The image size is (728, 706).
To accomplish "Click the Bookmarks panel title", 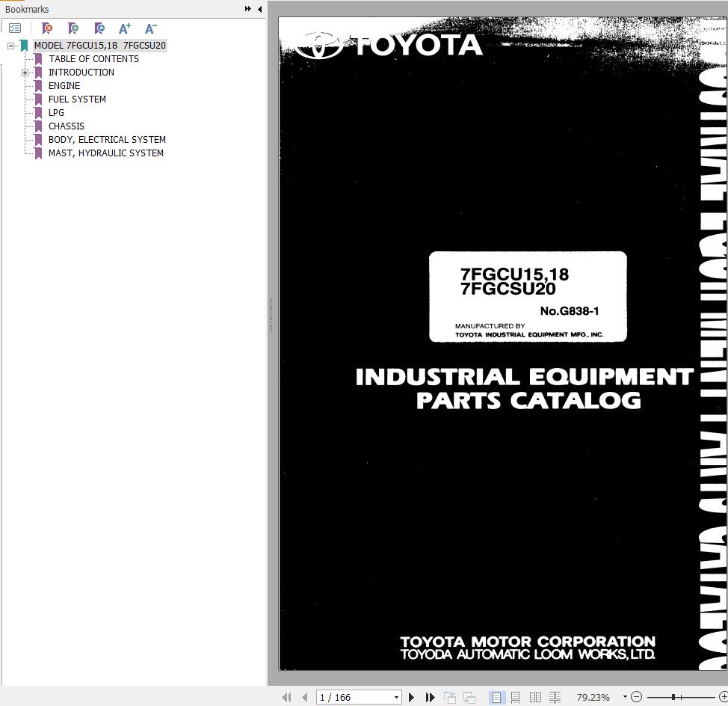I will tap(27, 9).
